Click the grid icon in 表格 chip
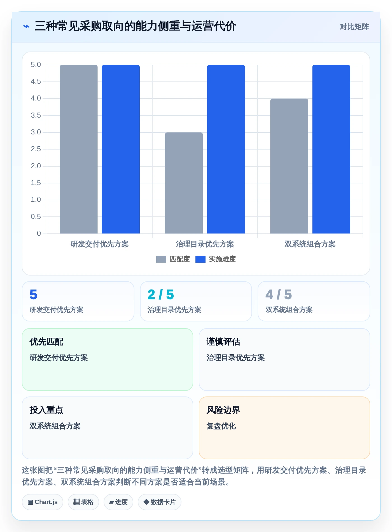The height and width of the screenshot is (532, 392). 76,502
